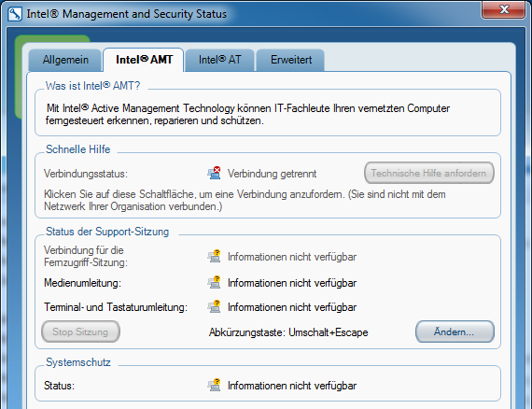Viewport: 532px width, 409px height.
Task: Click the Verbindung getrennt status text
Action: 272,174
